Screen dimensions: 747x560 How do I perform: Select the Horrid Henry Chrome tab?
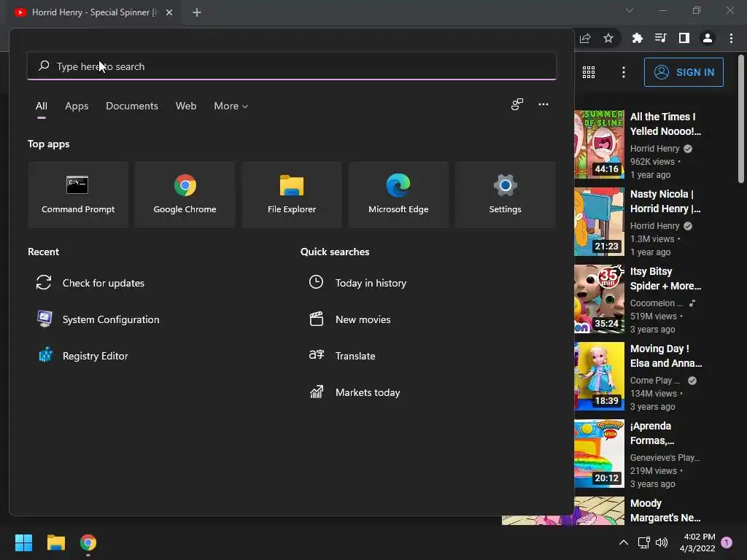click(94, 12)
